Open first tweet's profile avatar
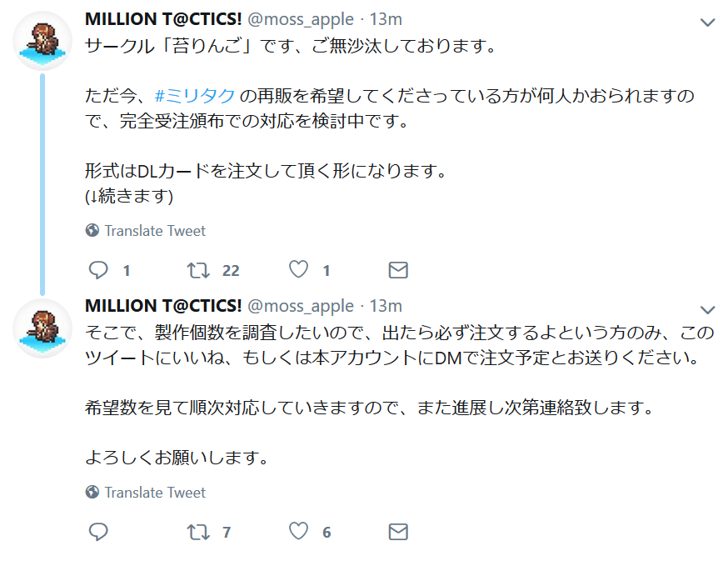Screen dimensions: 728x561 [x=42, y=41]
